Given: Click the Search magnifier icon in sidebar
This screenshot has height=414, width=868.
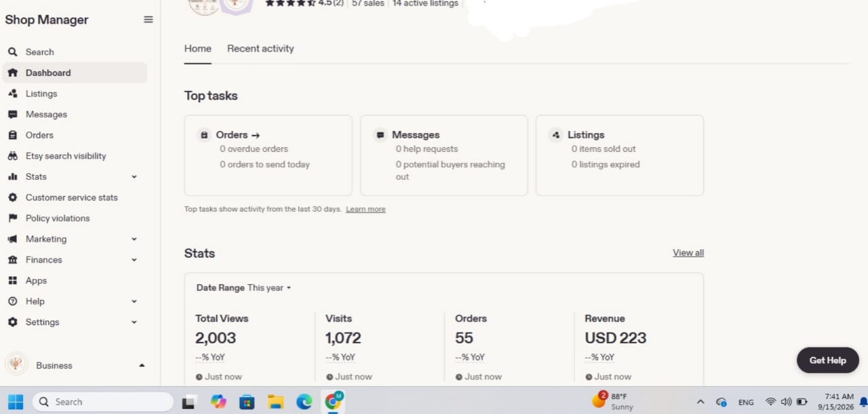Looking at the screenshot, I should click(x=12, y=52).
